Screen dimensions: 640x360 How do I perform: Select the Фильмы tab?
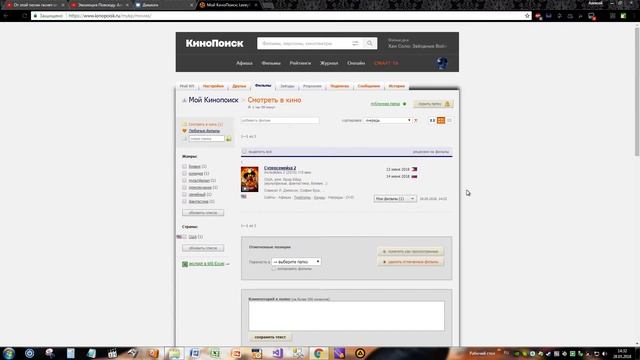263,86
